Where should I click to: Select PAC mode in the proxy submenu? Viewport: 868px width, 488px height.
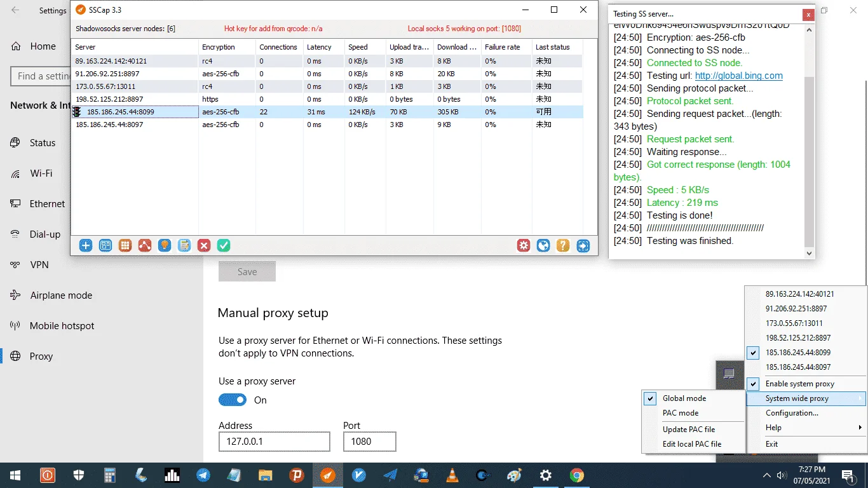tap(693, 413)
